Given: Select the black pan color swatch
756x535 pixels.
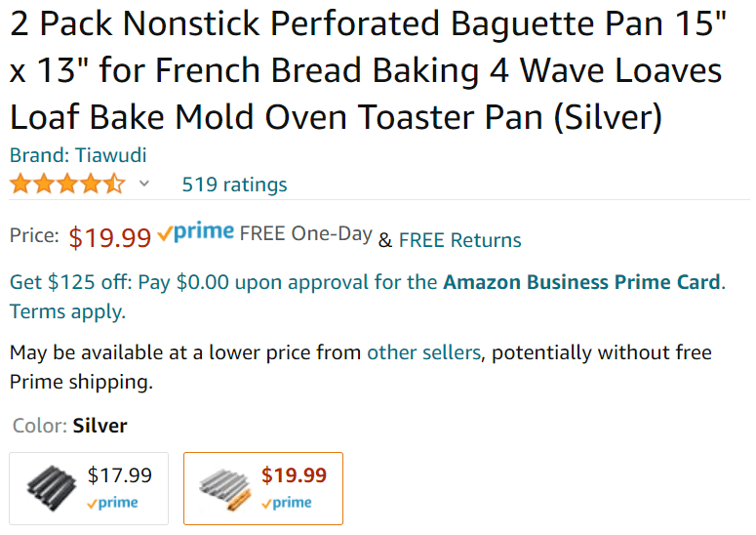Looking at the screenshot, I should tap(89, 488).
